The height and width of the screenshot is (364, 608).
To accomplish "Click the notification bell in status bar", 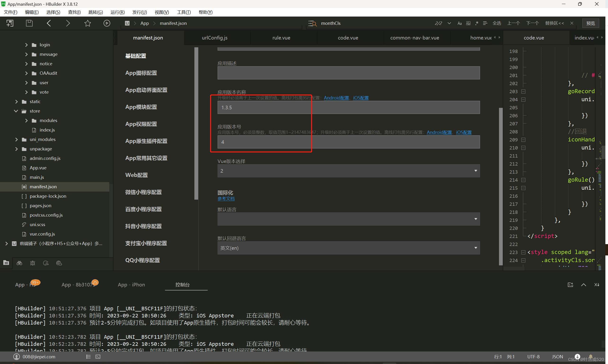I will click(x=591, y=356).
